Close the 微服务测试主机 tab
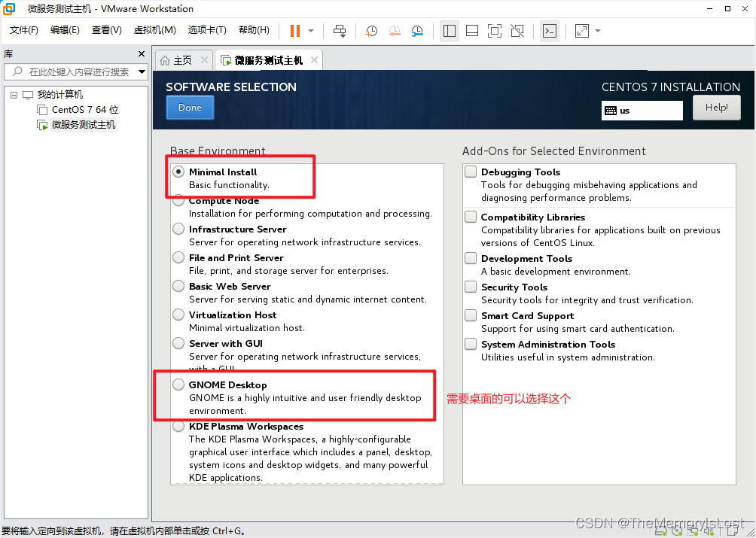 coord(314,60)
